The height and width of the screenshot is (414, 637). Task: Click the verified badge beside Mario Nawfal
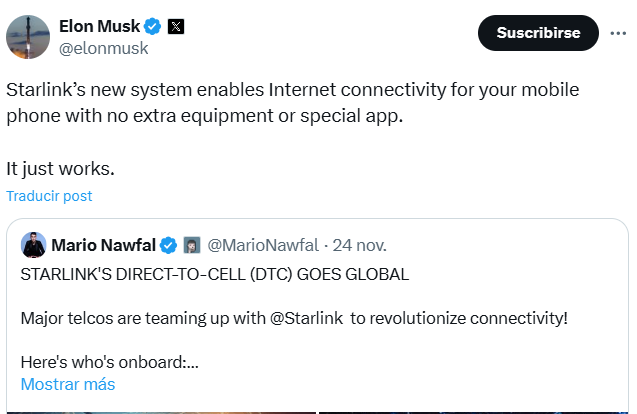click(168, 245)
